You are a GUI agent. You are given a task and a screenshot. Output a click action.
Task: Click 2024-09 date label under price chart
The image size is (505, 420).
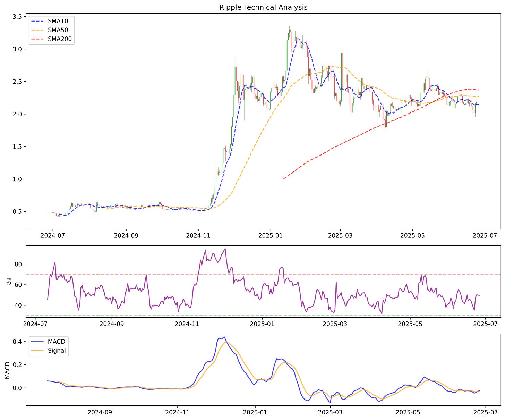(x=126, y=236)
